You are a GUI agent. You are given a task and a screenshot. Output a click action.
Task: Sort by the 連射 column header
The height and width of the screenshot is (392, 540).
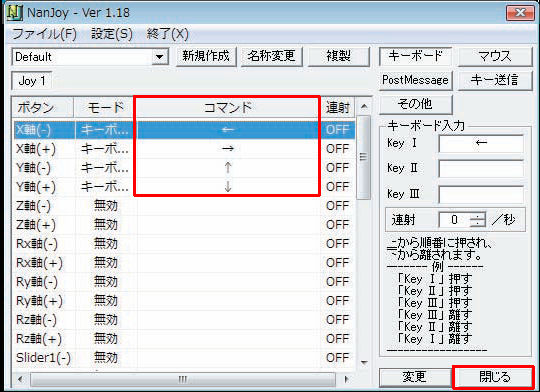(338, 108)
